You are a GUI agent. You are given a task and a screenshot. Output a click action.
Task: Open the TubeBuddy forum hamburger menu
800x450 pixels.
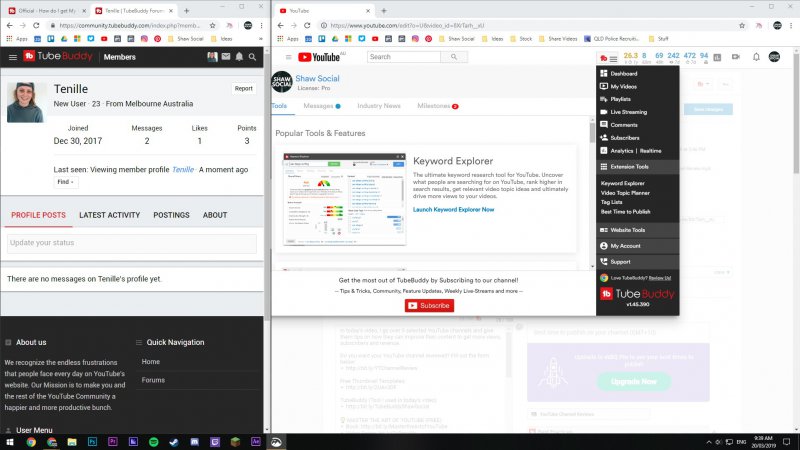coord(13,58)
